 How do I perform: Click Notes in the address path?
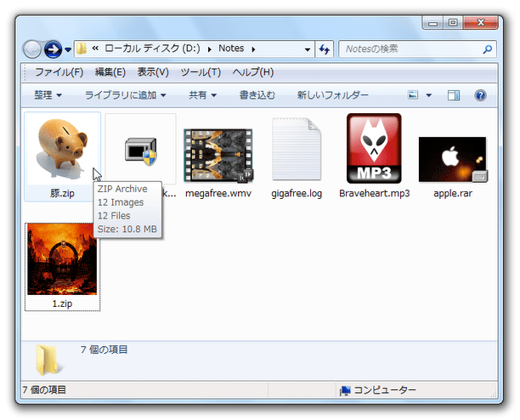(231, 48)
